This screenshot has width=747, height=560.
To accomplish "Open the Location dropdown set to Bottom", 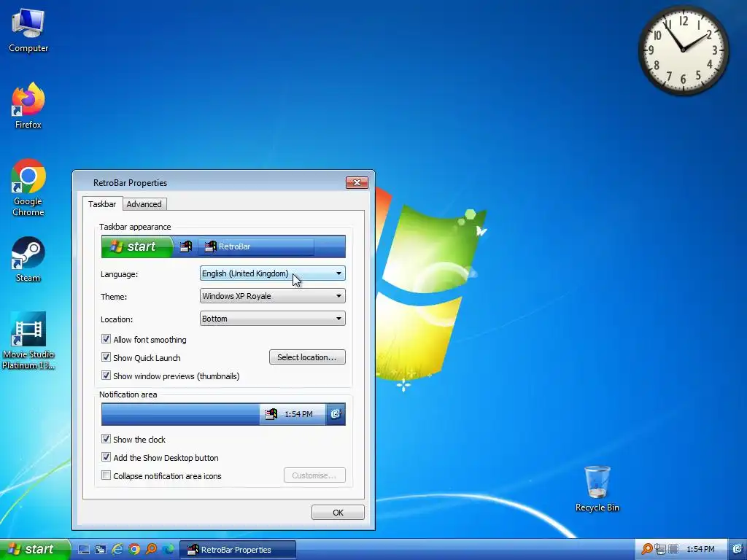I will 273,319.
